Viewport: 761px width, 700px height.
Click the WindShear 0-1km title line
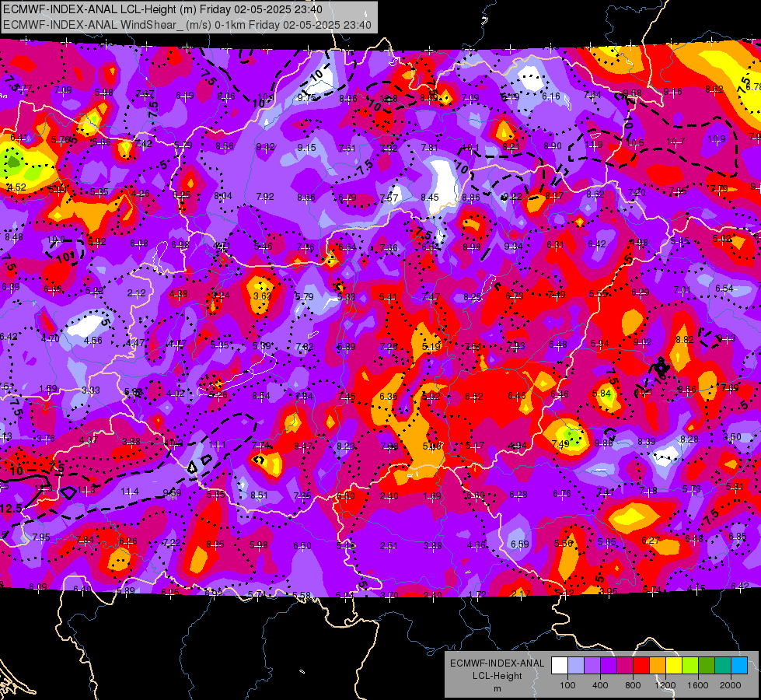point(187,25)
